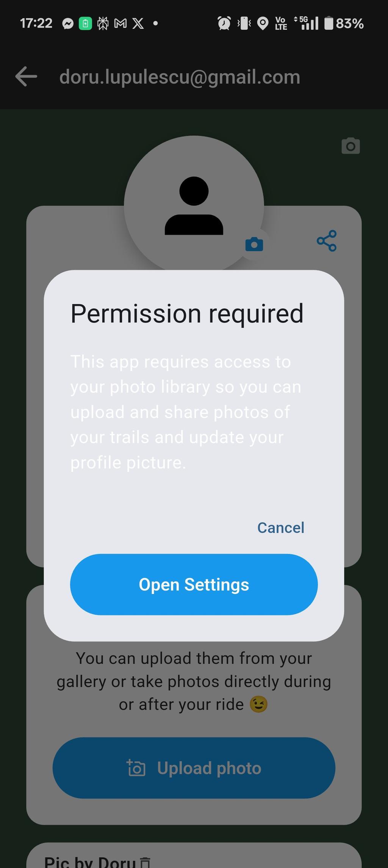Tap the X app notification icon
Viewport: 388px width, 868px height.
138,24
